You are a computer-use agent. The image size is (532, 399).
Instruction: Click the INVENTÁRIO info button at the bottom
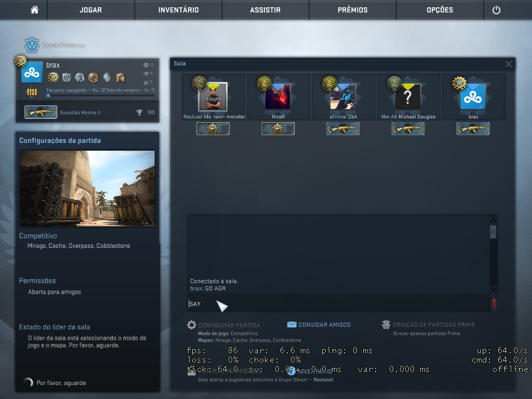tap(310, 371)
